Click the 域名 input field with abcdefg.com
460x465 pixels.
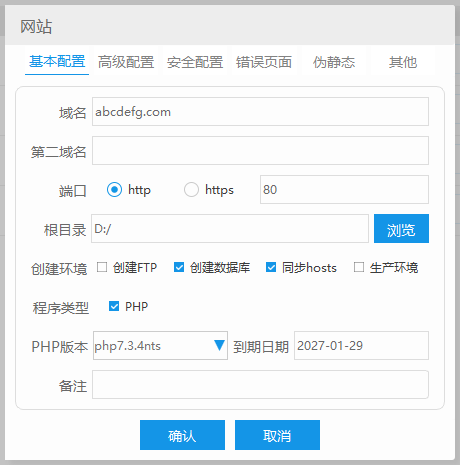point(260,112)
